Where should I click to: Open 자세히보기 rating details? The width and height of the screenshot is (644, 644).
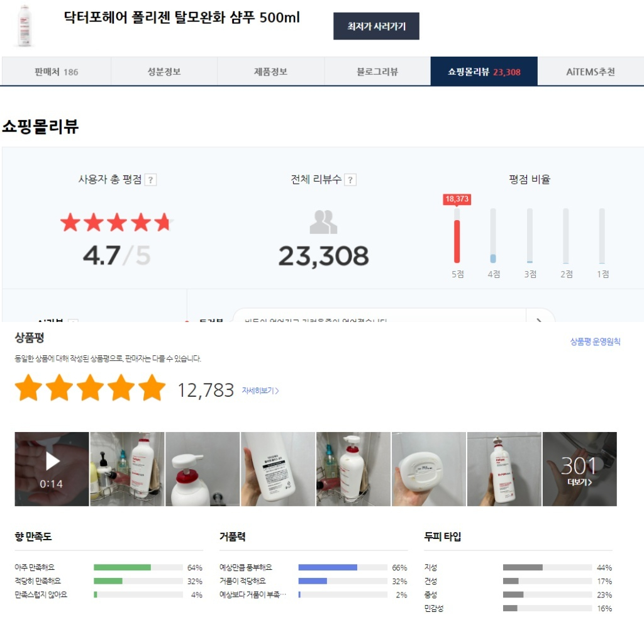point(260,391)
